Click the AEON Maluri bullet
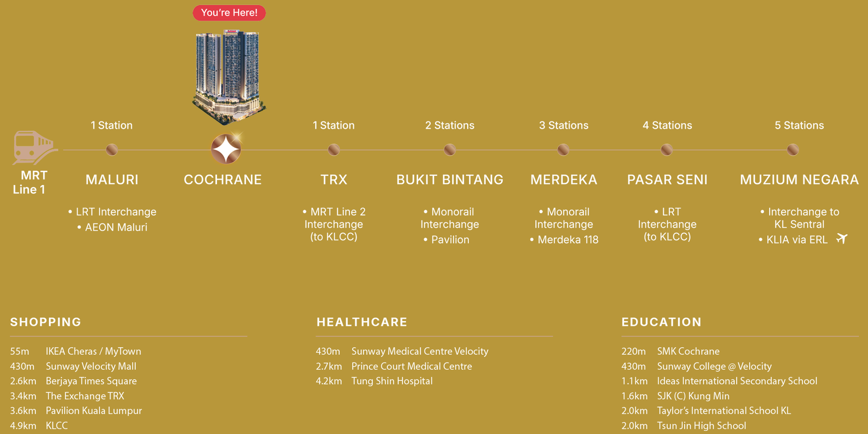Image resolution: width=868 pixels, height=434 pixels. coord(112,227)
